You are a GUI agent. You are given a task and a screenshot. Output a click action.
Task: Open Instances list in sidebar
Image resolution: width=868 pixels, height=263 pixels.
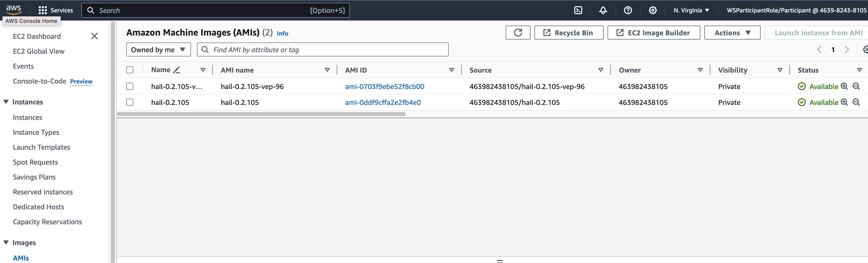pyautogui.click(x=28, y=117)
